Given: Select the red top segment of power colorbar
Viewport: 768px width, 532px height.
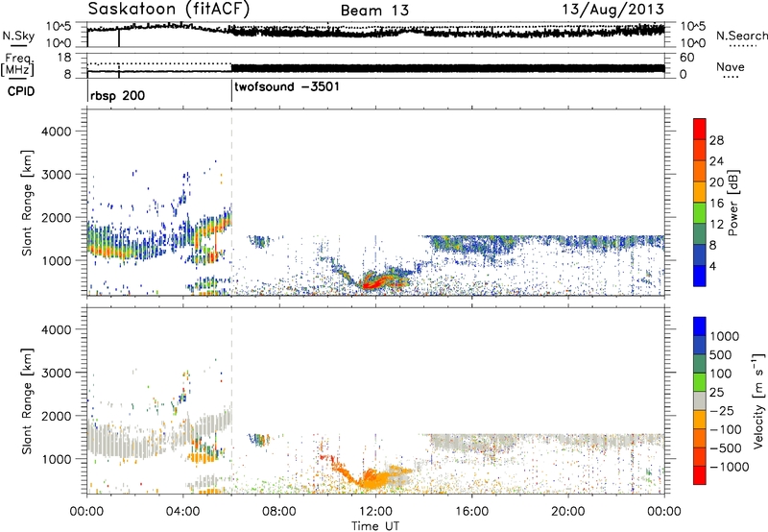Looking at the screenshot, I should tap(700, 129).
